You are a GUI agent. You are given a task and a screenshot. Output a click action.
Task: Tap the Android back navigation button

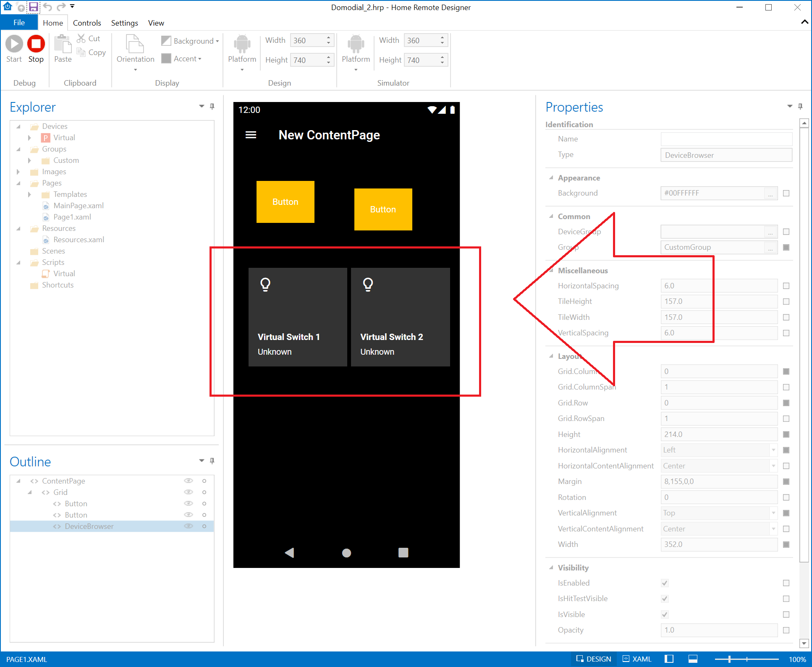click(x=289, y=552)
